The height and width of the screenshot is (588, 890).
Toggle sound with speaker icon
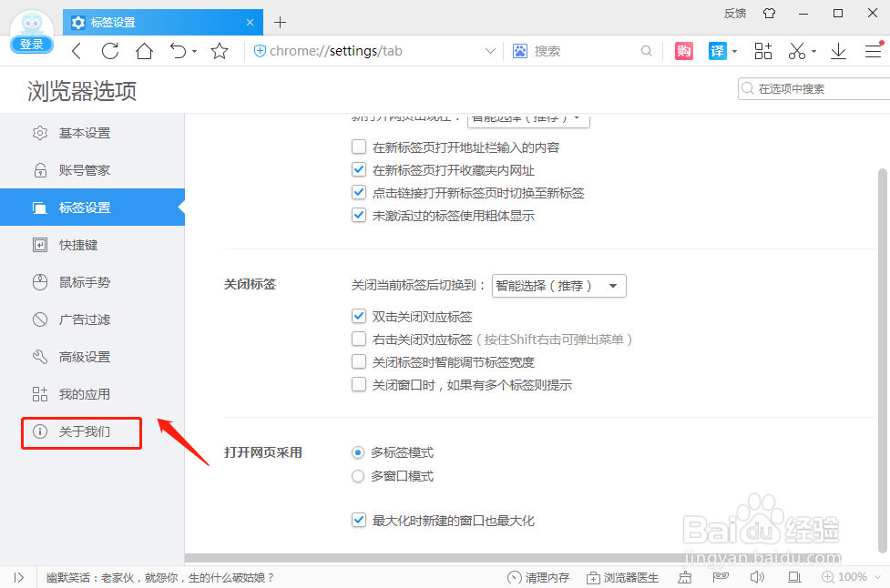757,577
